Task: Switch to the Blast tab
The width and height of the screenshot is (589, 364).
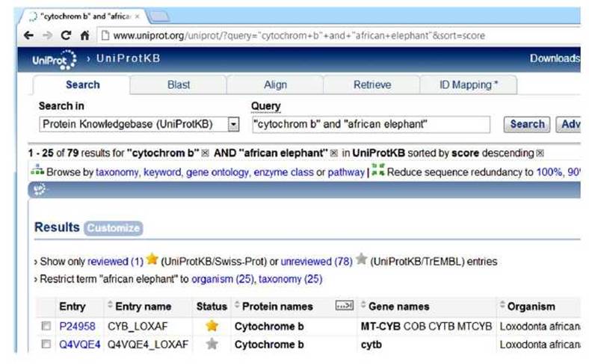Action: (x=179, y=85)
